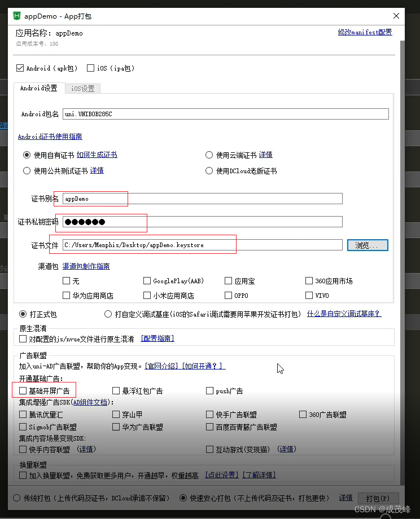420x519 pixels.
Task: Check the Sigmob广告联盟 checkbox
Action: [x=23, y=427]
